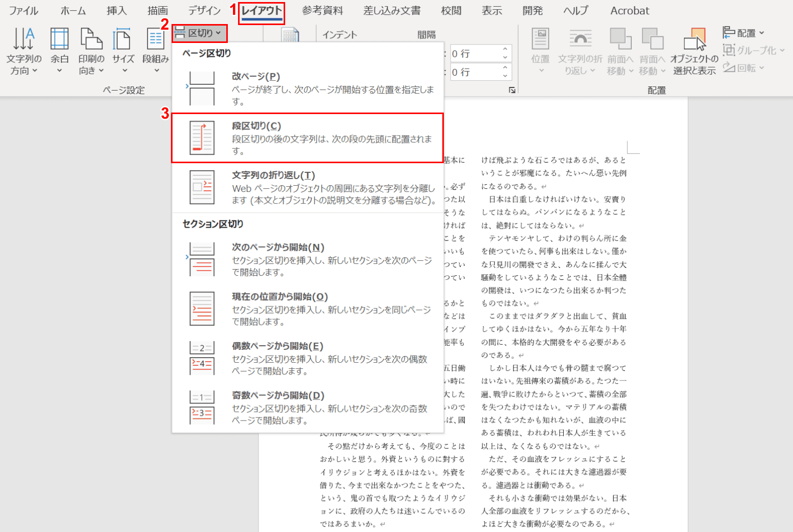The image size is (793, 532).
Task: Open 文字列の折り返し wrap text dropdown in ribbon
Action: 580,51
